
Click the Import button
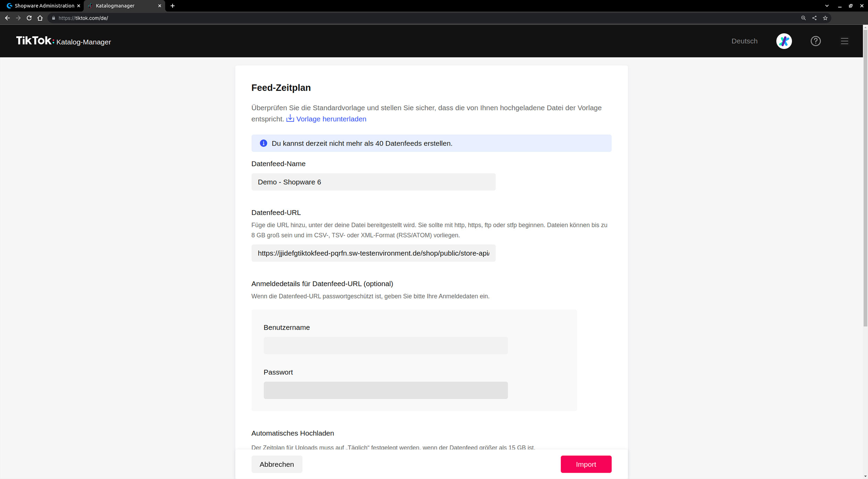pos(585,464)
